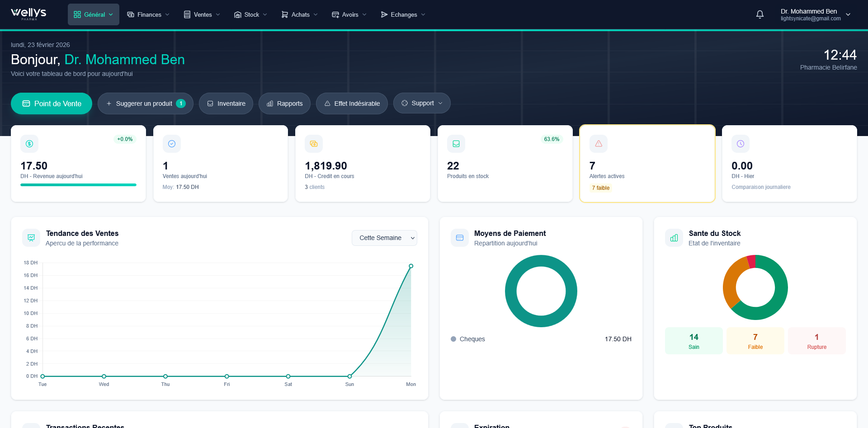Image resolution: width=868 pixels, height=428 pixels.
Task: Click the Mon data point on the sales chart
Action: click(x=410, y=266)
